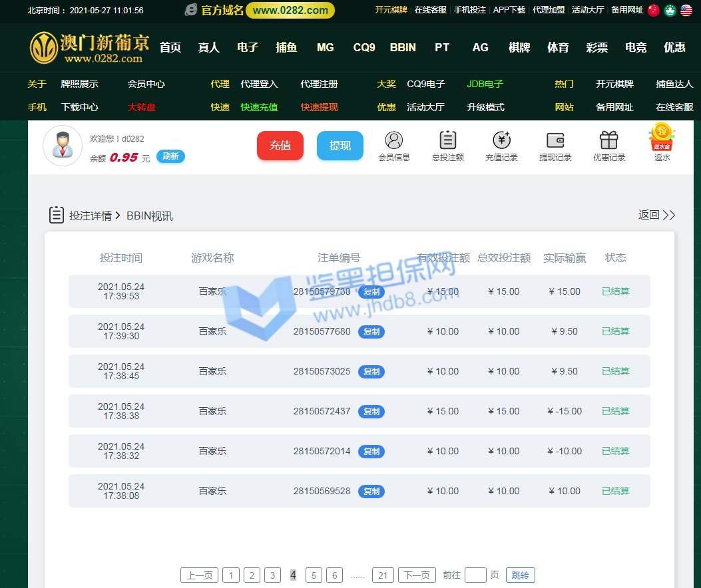The width and height of the screenshot is (701, 588).
Task: Open 提现记录 wallet icon
Action: (555, 141)
